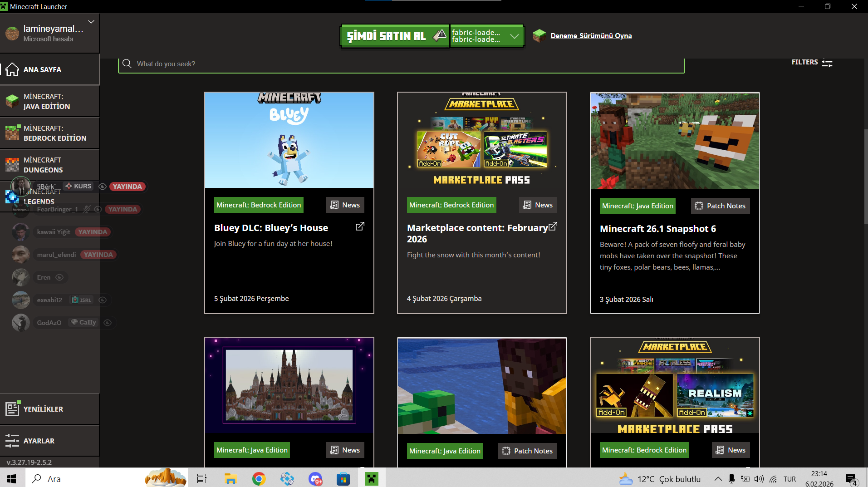Open Wi-Fi network settings in system tray

(x=773, y=479)
